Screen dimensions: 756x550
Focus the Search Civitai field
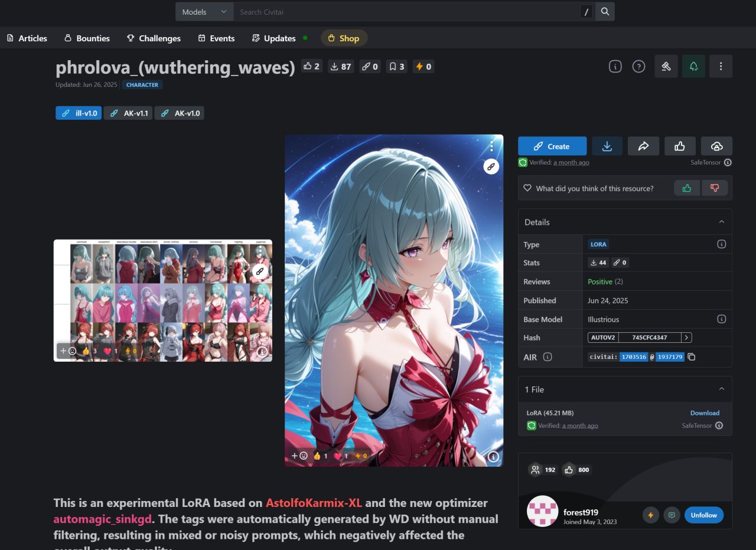[x=407, y=12]
